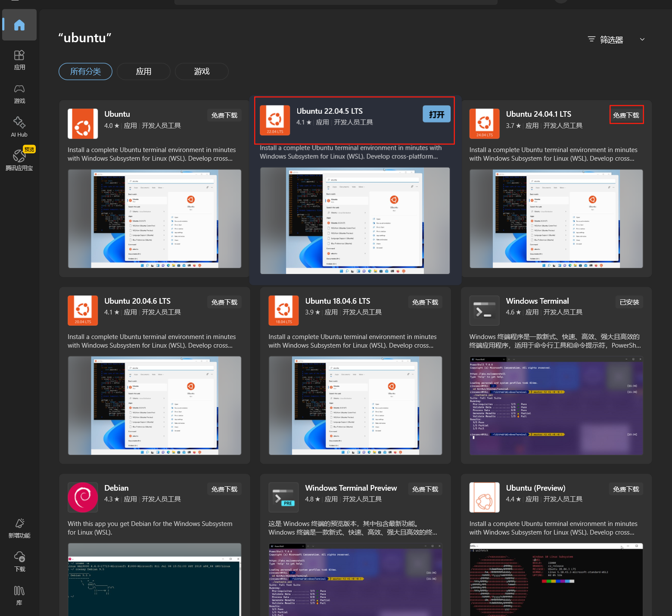Click the 3.7 star rating text

pos(513,126)
